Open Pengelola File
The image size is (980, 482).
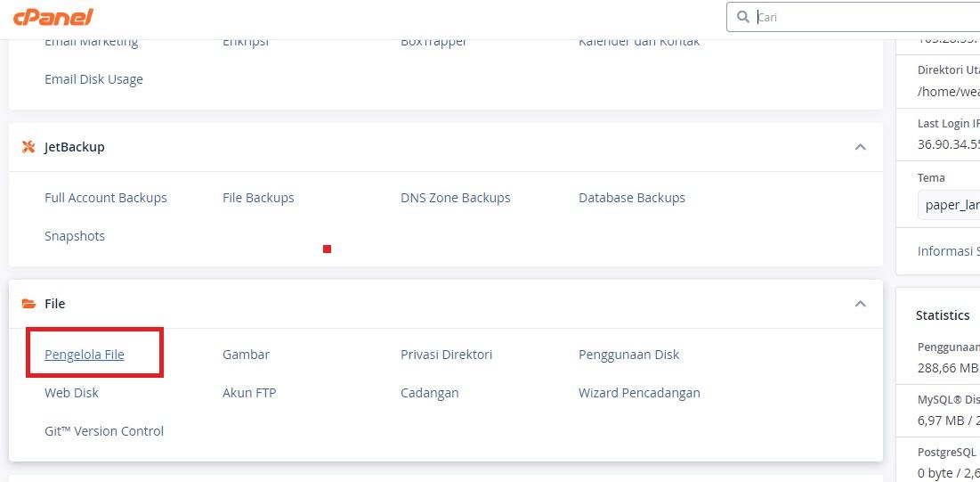(x=85, y=355)
